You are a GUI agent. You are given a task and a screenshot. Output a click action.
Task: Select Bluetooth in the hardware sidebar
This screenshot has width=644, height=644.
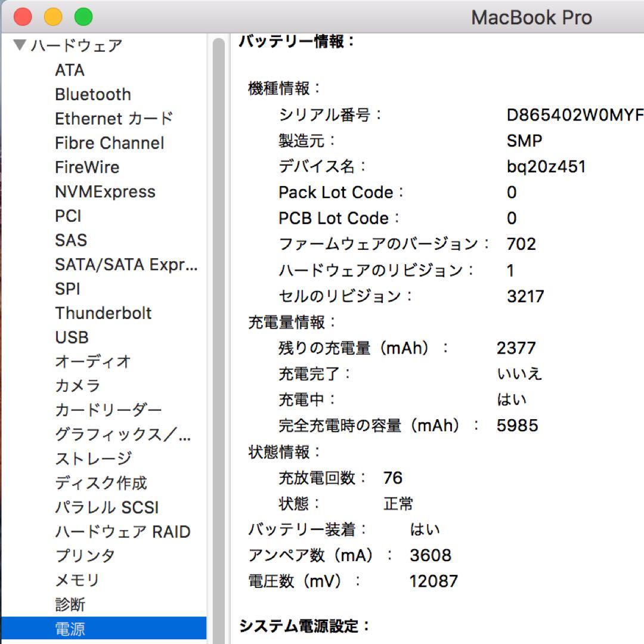pyautogui.click(x=92, y=94)
